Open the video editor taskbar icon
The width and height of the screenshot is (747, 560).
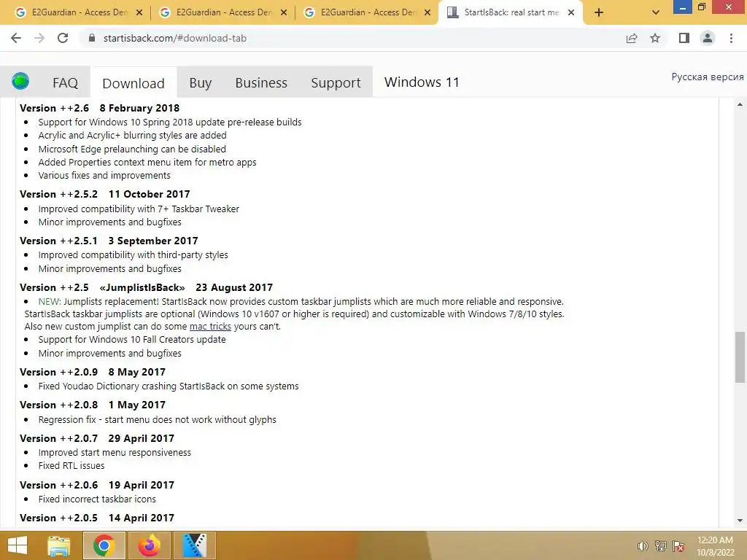pos(194,545)
